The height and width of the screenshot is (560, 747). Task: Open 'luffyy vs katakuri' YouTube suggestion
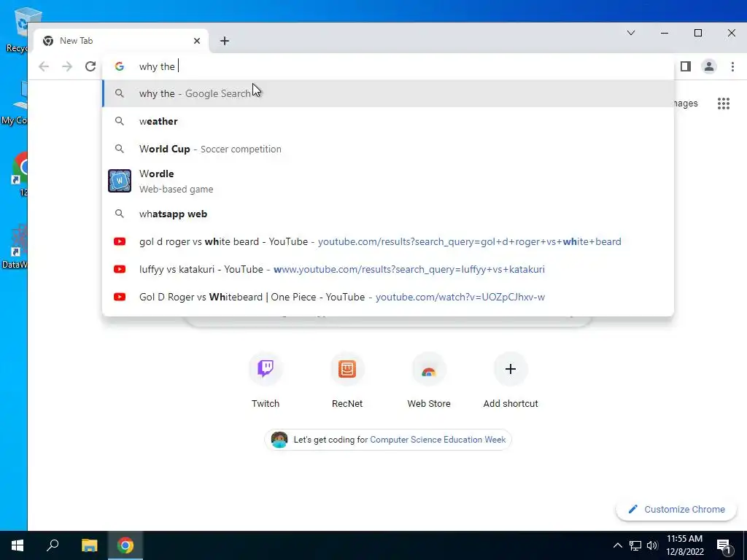coord(388,269)
